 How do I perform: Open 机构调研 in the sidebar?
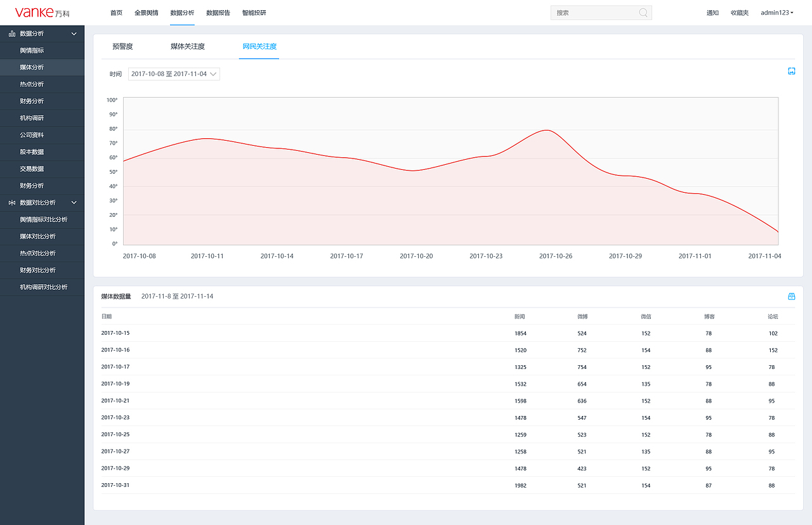click(x=42, y=118)
